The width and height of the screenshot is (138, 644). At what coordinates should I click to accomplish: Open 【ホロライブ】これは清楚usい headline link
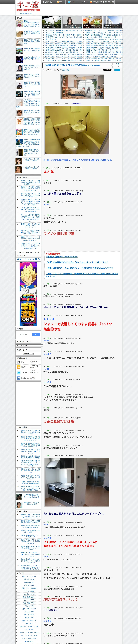pos(54,33)
